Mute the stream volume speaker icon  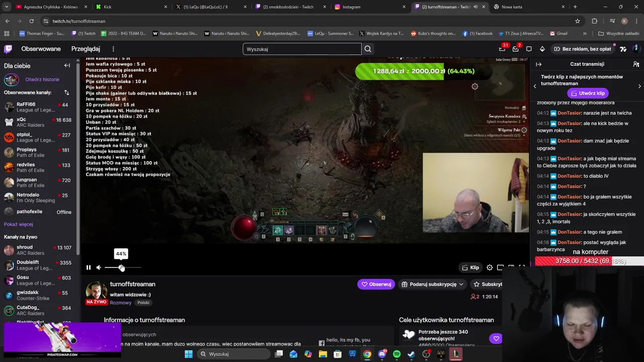(x=99, y=267)
